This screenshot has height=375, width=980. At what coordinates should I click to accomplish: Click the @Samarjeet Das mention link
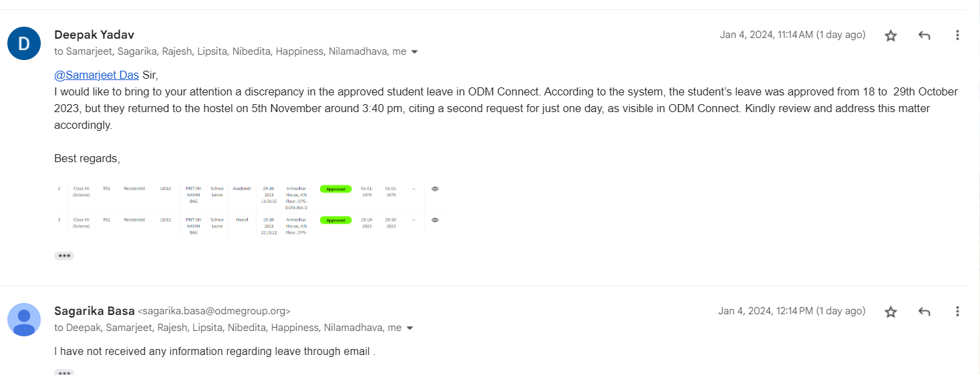coord(96,75)
